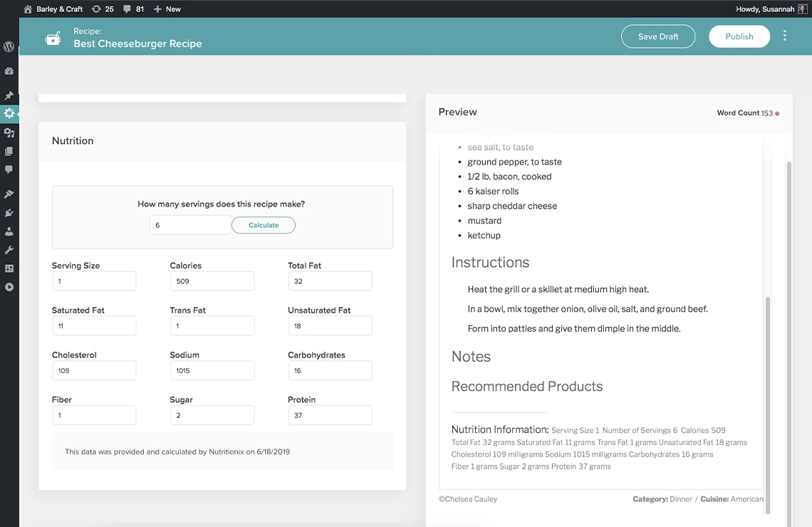Open the New content menu

pos(167,9)
